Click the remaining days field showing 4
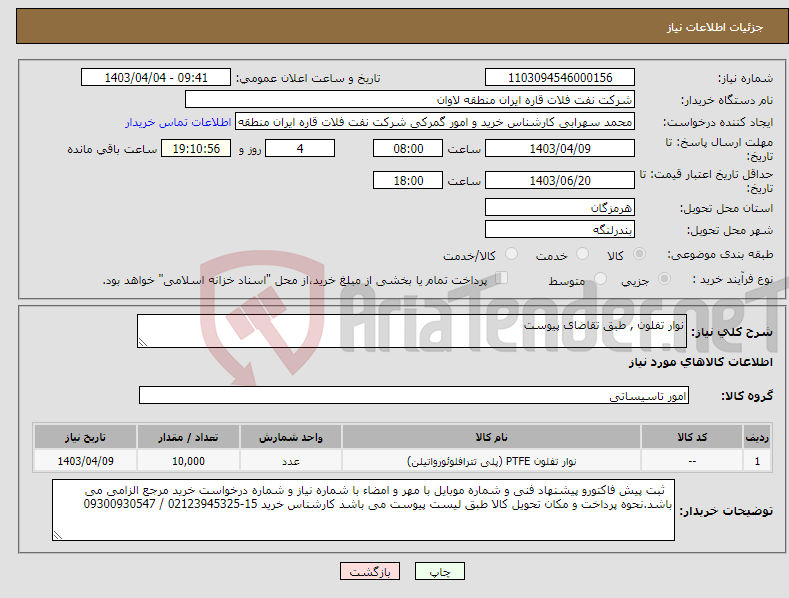This screenshot has height=598, width=789. pos(300,148)
